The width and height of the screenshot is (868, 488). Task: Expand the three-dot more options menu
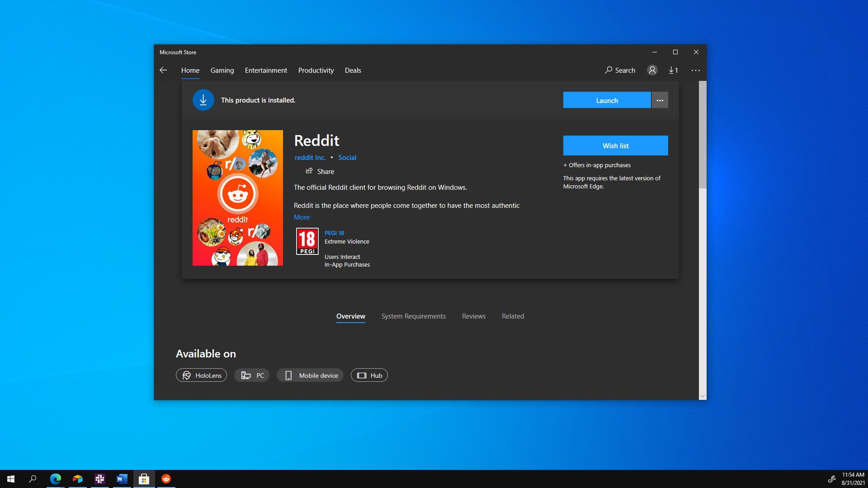pos(659,100)
